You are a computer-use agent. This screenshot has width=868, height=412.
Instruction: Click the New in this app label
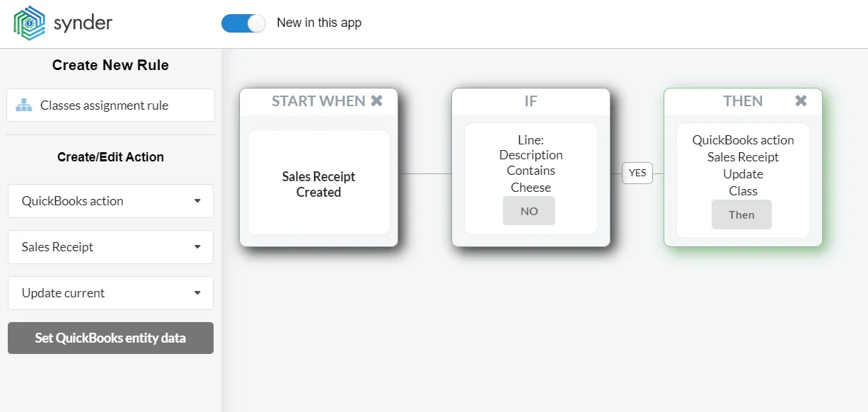point(319,23)
